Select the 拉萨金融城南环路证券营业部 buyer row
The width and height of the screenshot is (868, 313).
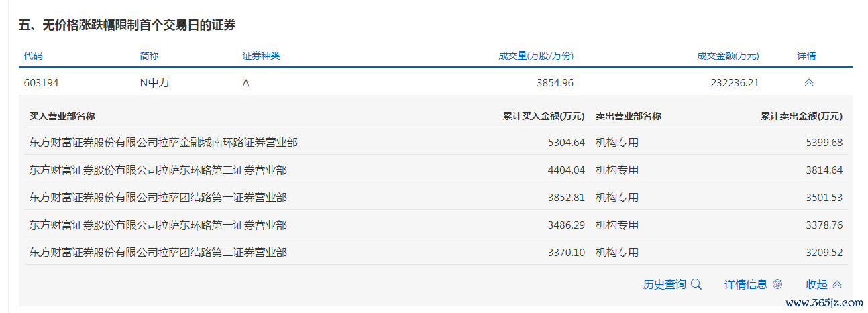(x=163, y=142)
